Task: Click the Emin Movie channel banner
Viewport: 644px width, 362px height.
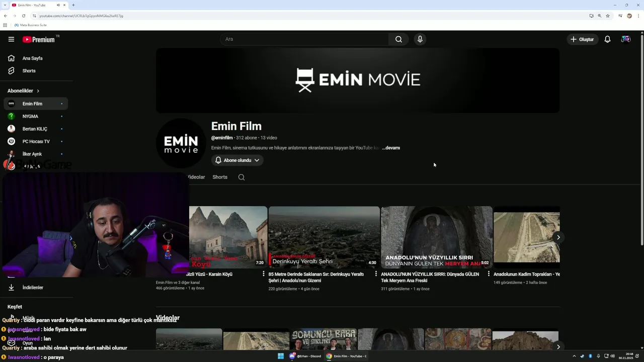Action: (358, 80)
